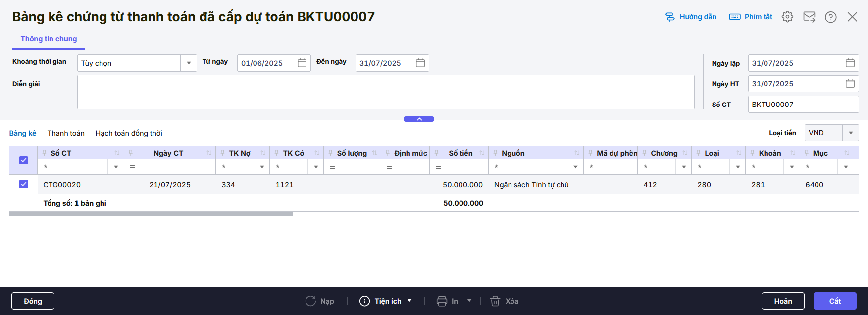
Task: Open the Hạch toán đồng thời tab
Action: coord(129,133)
